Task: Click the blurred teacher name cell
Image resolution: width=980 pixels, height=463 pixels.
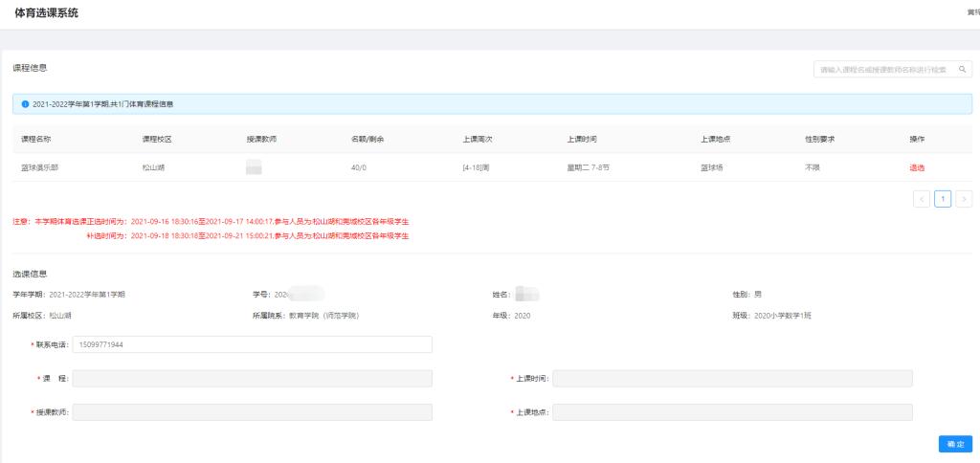Action: pyautogui.click(x=254, y=167)
